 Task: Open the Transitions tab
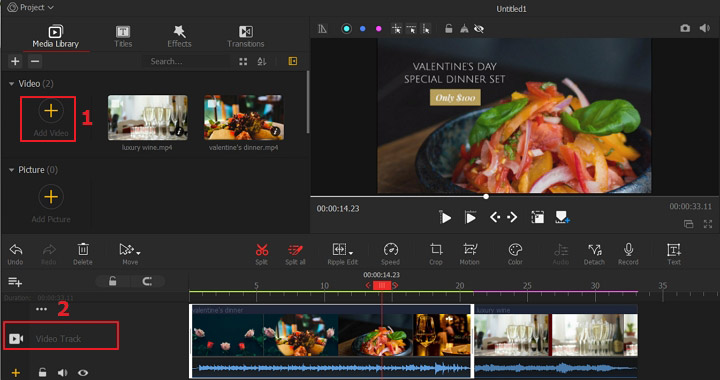246,37
